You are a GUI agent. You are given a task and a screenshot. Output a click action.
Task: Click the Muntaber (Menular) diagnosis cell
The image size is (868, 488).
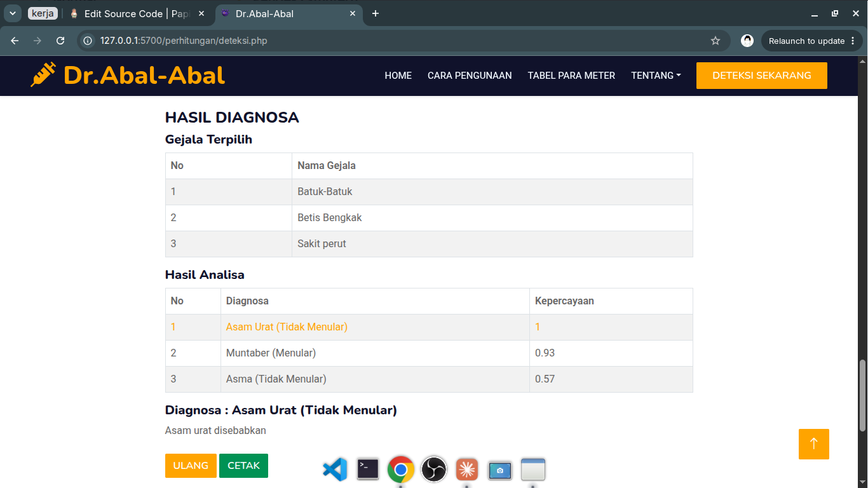point(376,353)
